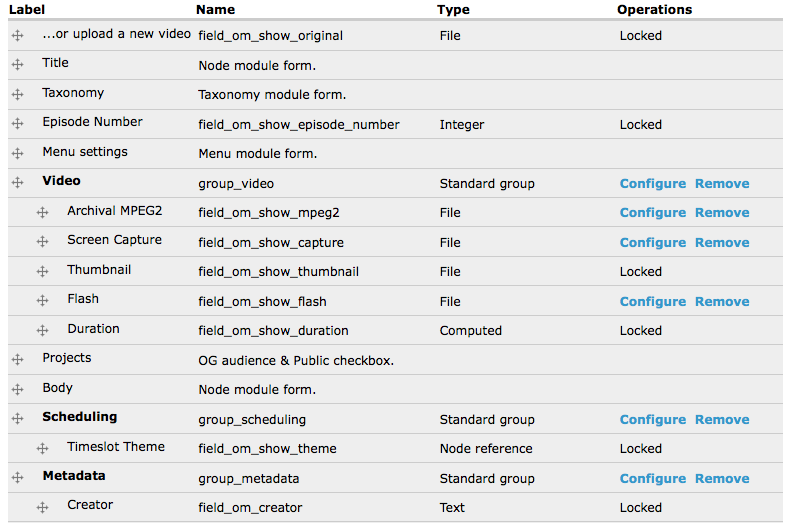
Task: Configure the Flash field
Action: pos(652,302)
